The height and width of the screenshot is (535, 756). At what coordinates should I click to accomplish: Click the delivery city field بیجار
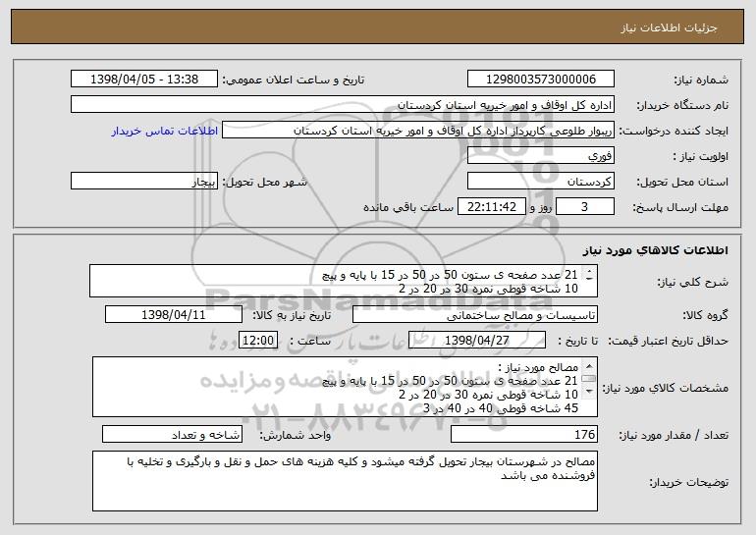pyautogui.click(x=144, y=182)
